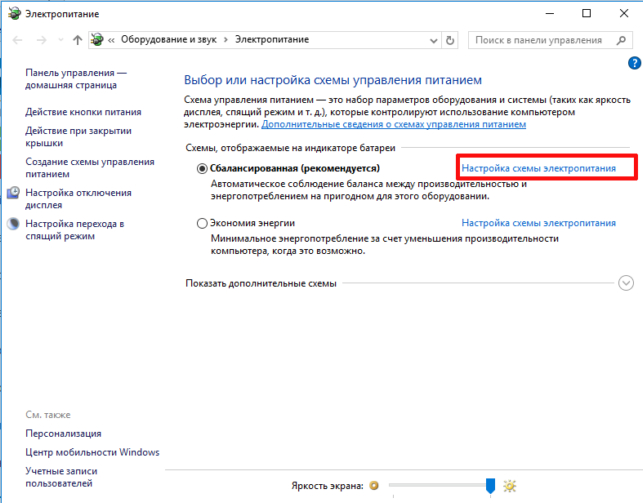Go up one level with Up arrow
The image size is (643, 503).
78,40
